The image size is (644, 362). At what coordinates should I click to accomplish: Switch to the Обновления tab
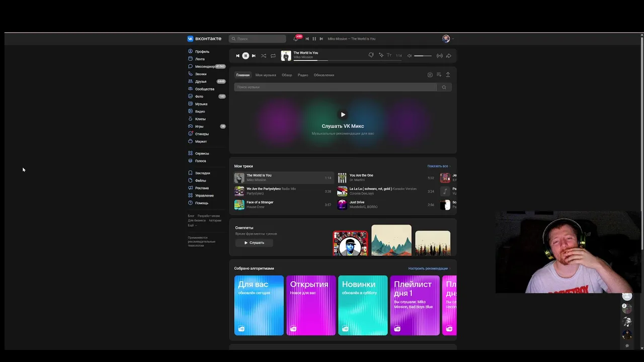(324, 75)
